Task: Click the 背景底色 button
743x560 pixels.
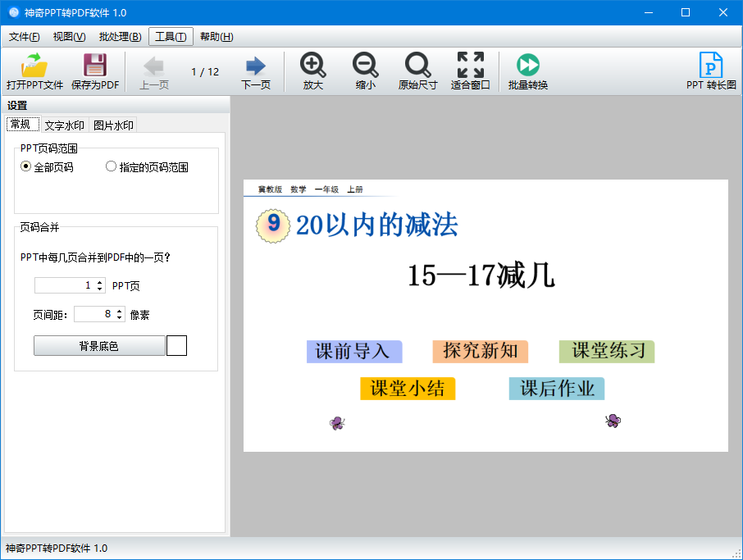Action: pos(99,346)
